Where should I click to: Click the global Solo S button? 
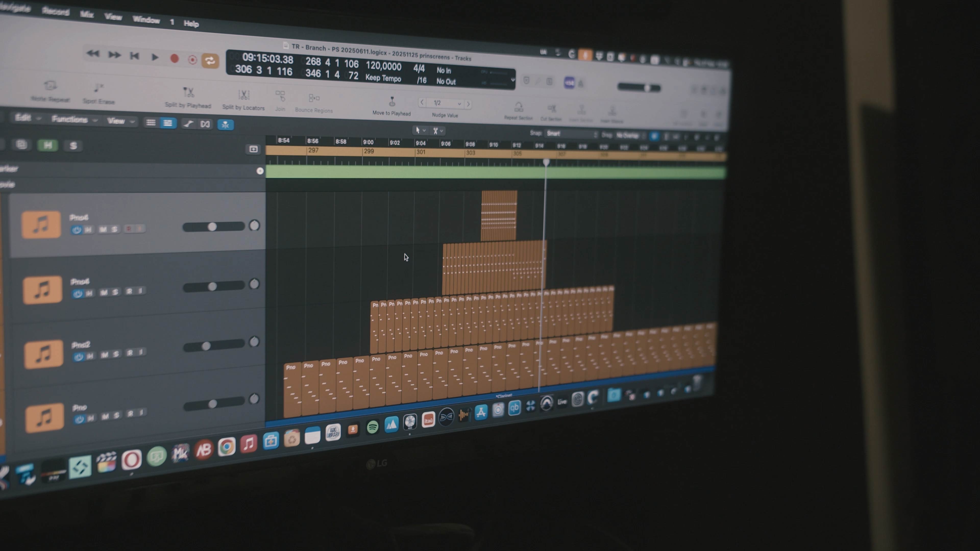click(73, 146)
